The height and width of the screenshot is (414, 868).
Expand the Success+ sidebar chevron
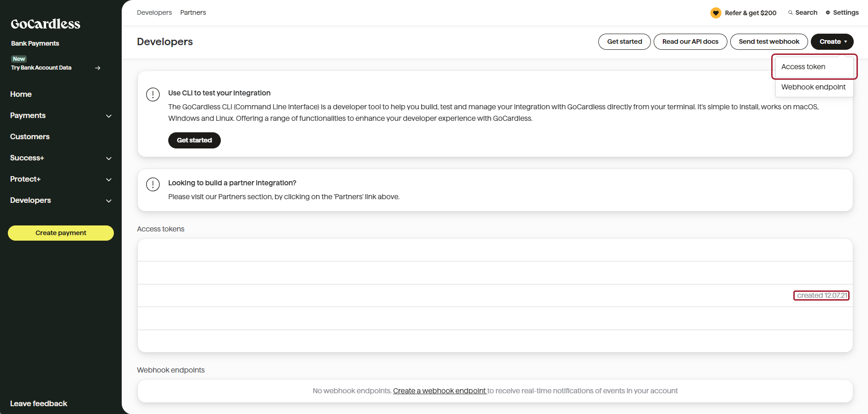coord(109,158)
